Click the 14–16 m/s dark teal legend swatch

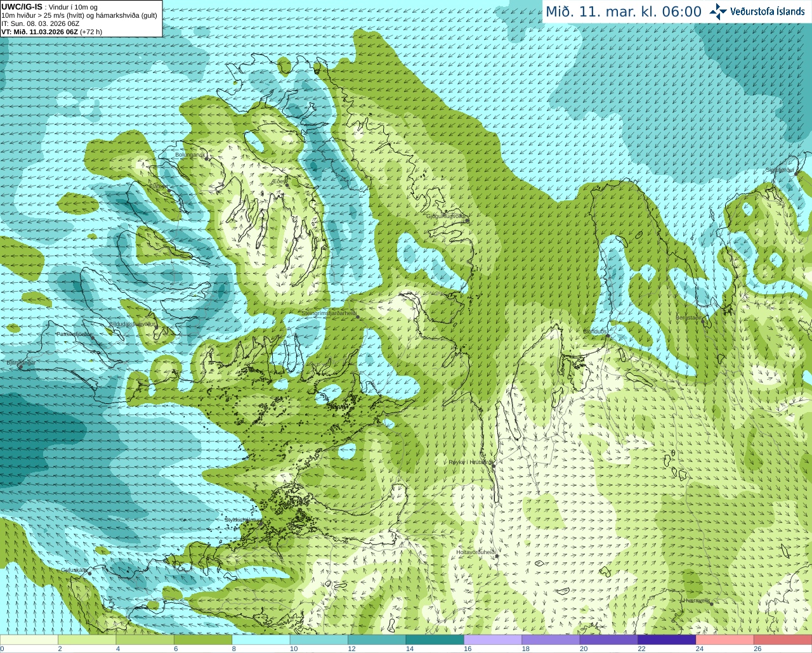coord(435,640)
